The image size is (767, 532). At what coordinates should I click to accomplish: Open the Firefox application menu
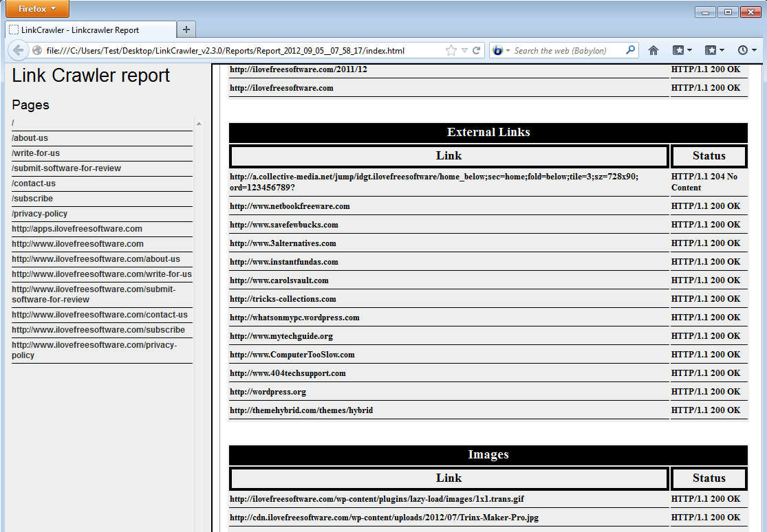click(x=35, y=9)
